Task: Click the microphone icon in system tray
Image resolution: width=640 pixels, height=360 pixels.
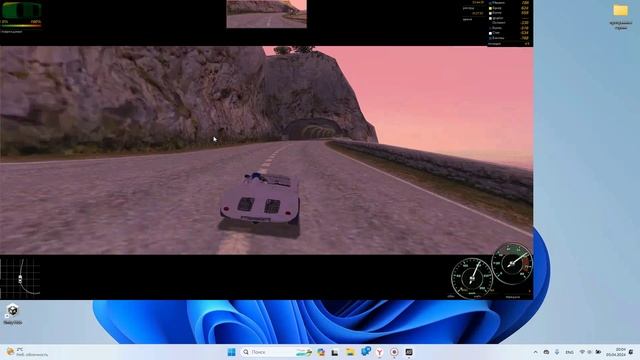Action: [x=557, y=352]
